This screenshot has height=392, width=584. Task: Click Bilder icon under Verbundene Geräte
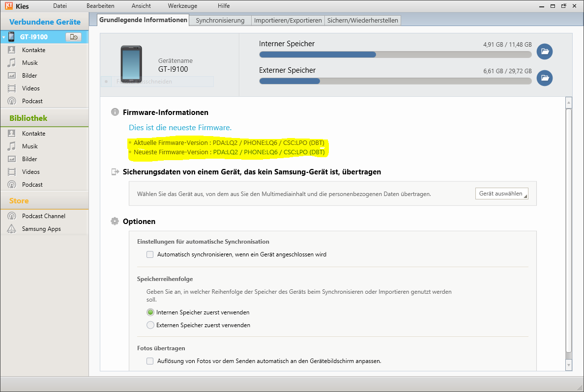[12, 76]
